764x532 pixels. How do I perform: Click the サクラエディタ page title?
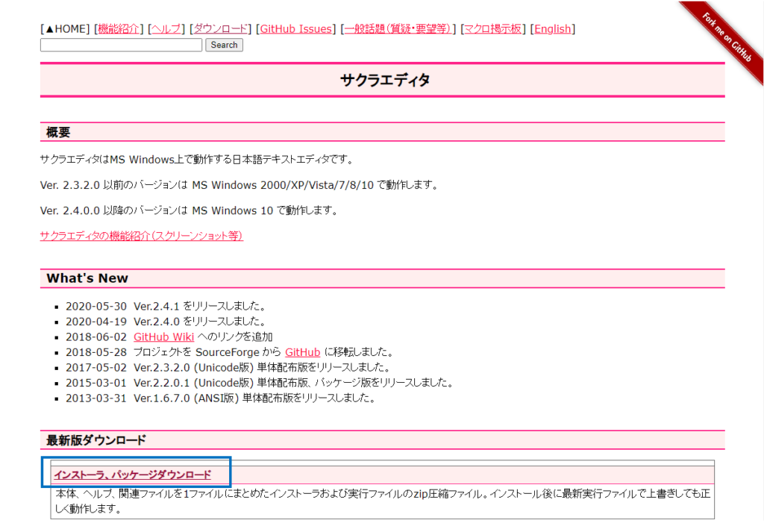tap(385, 80)
